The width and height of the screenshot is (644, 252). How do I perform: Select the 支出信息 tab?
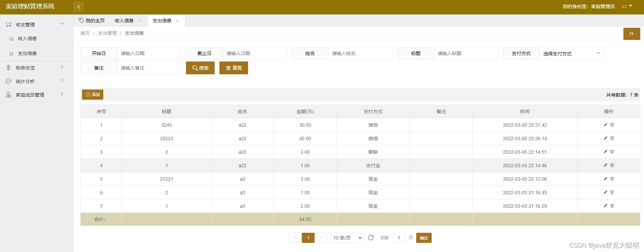point(162,21)
